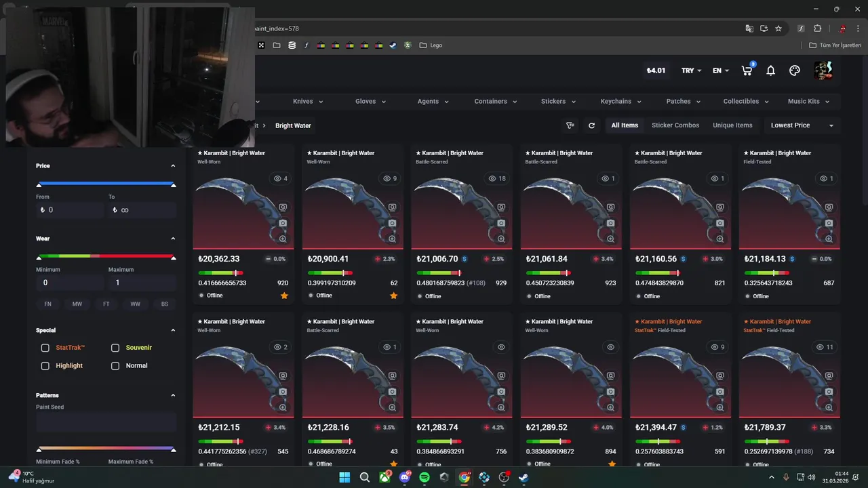Click the S badge beside ₺21,006.70

pyautogui.click(x=465, y=259)
